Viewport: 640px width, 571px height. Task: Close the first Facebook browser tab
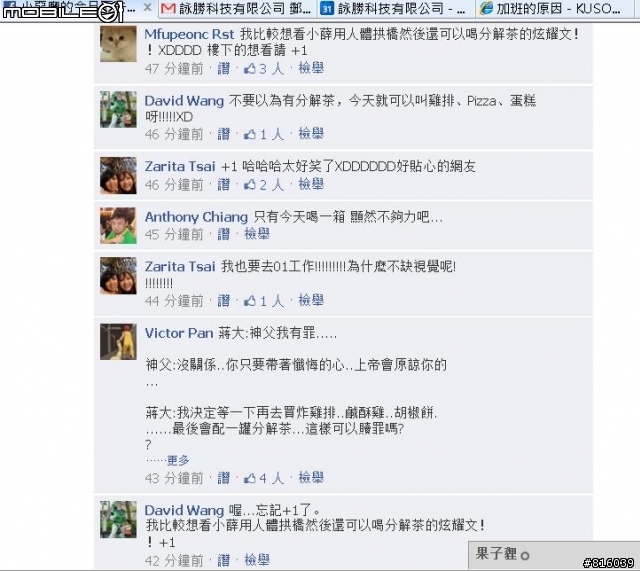coord(148,7)
